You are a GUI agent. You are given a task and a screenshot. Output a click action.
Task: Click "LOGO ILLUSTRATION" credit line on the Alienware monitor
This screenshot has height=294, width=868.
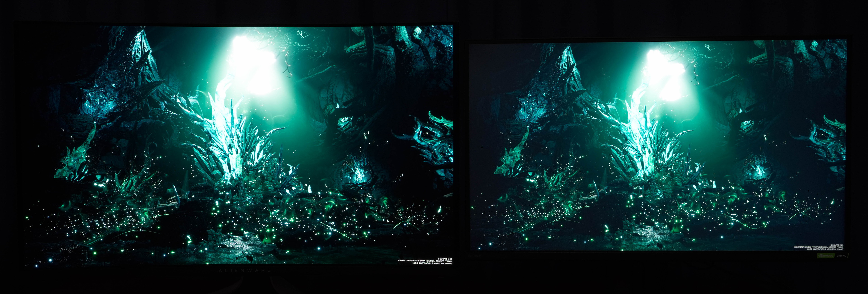click(x=432, y=263)
